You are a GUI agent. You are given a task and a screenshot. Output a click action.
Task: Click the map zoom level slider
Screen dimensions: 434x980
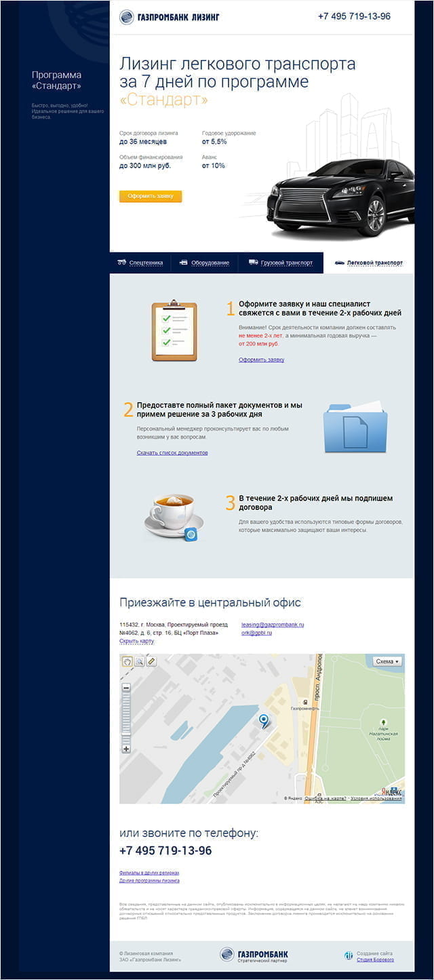click(126, 718)
